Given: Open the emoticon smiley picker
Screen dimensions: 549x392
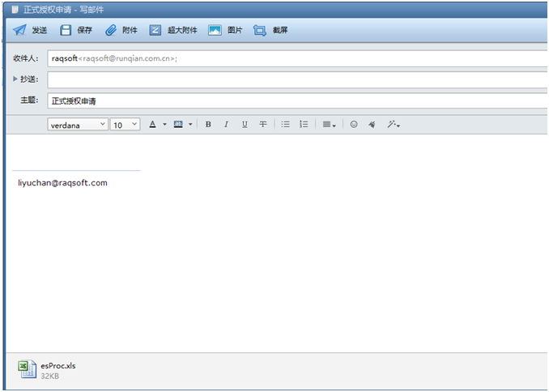Looking at the screenshot, I should (x=354, y=125).
